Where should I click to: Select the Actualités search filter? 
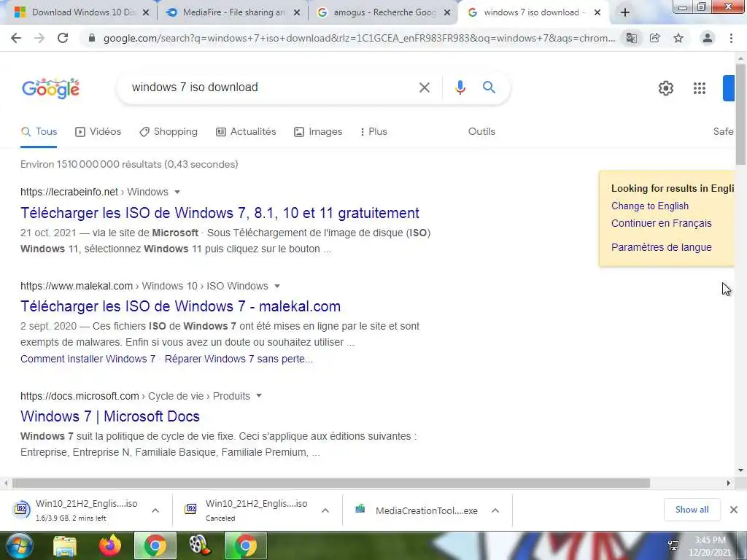point(246,132)
